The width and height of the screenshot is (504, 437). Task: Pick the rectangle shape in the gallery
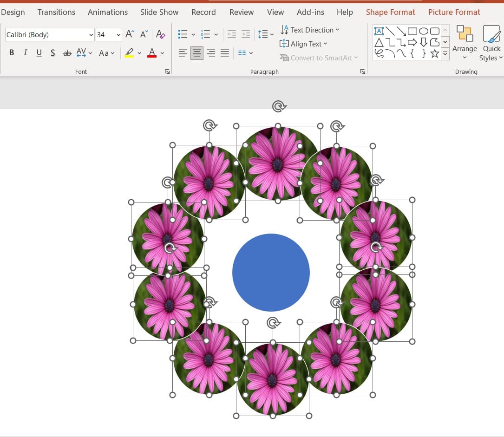tap(412, 31)
